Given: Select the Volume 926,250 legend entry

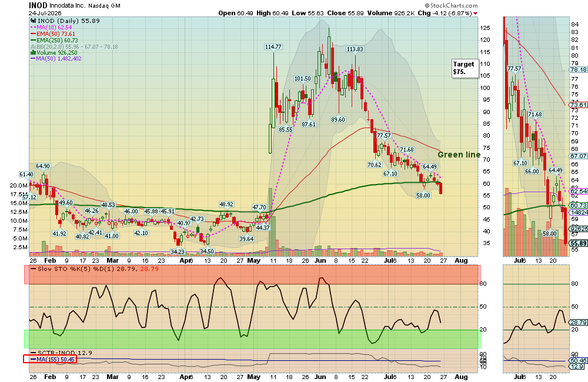Looking at the screenshot, I should click(x=54, y=53).
